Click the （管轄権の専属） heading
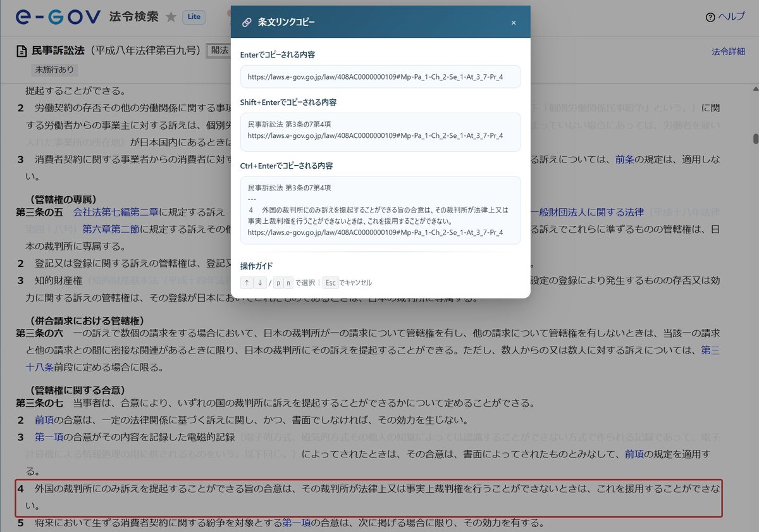 tap(63, 199)
